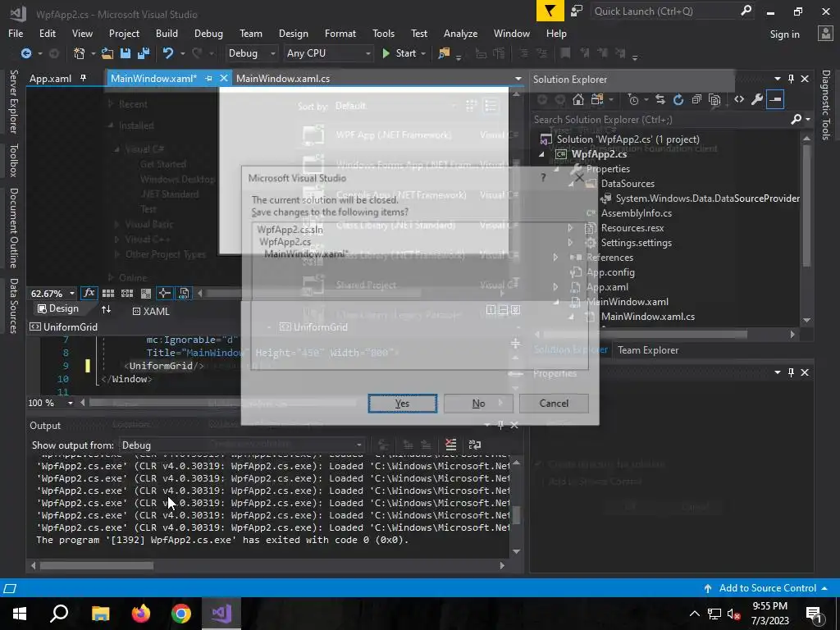
Task: Open the Toolbox side tab
Action: (14, 160)
